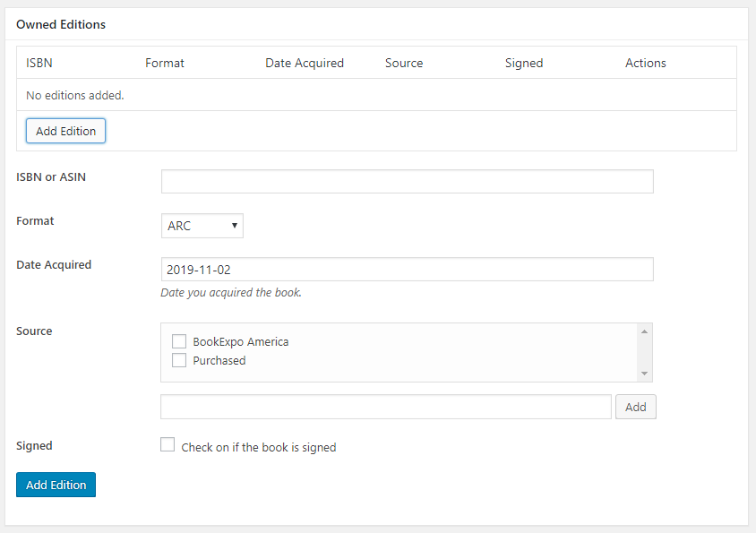
Task: Check the BookExpo America source checkbox
Action: (x=179, y=341)
